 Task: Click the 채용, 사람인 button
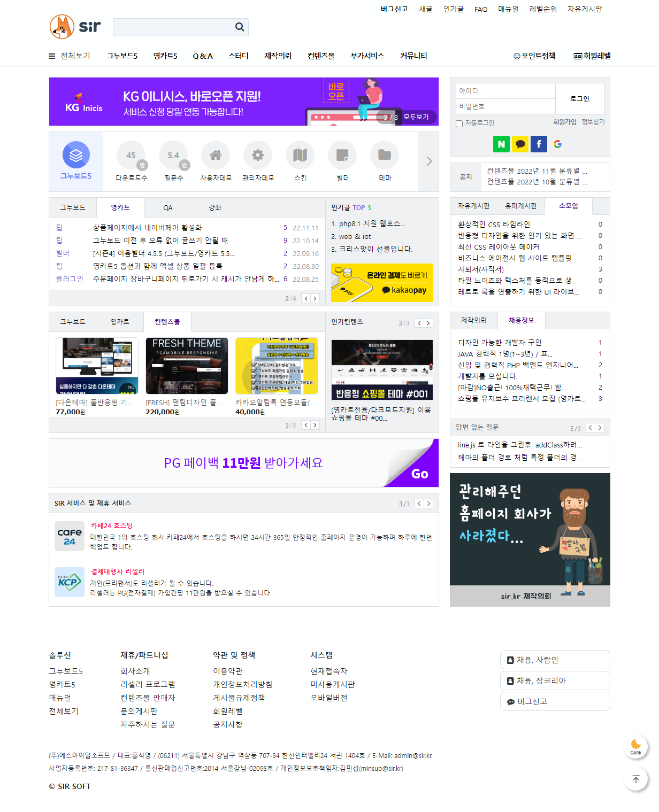(x=555, y=660)
